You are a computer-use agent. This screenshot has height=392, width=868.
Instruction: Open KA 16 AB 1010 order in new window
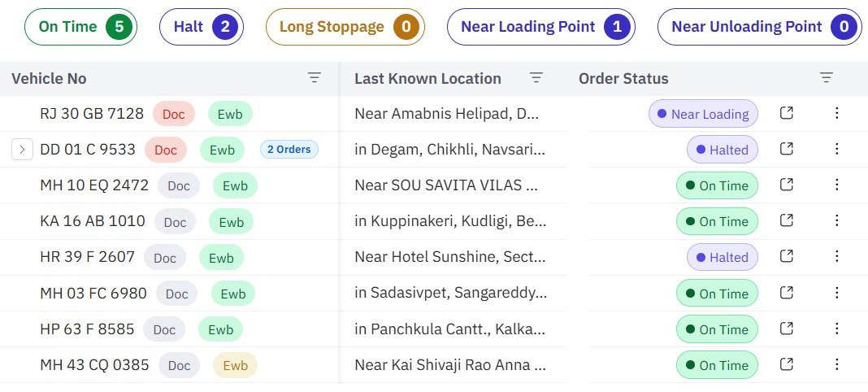[787, 220]
